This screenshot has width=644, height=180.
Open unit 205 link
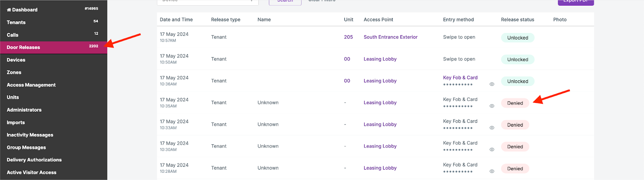pos(348,37)
